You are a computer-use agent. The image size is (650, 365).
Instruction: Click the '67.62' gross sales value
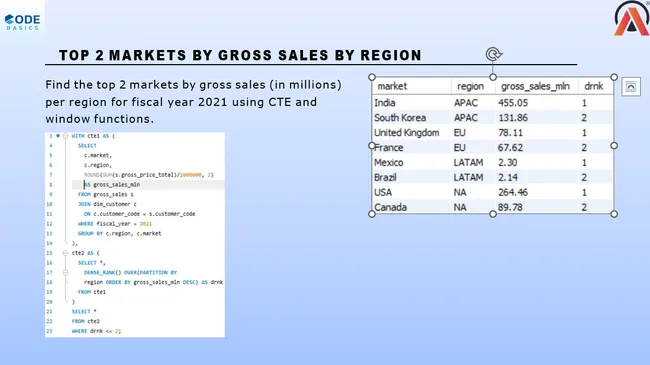click(x=511, y=148)
